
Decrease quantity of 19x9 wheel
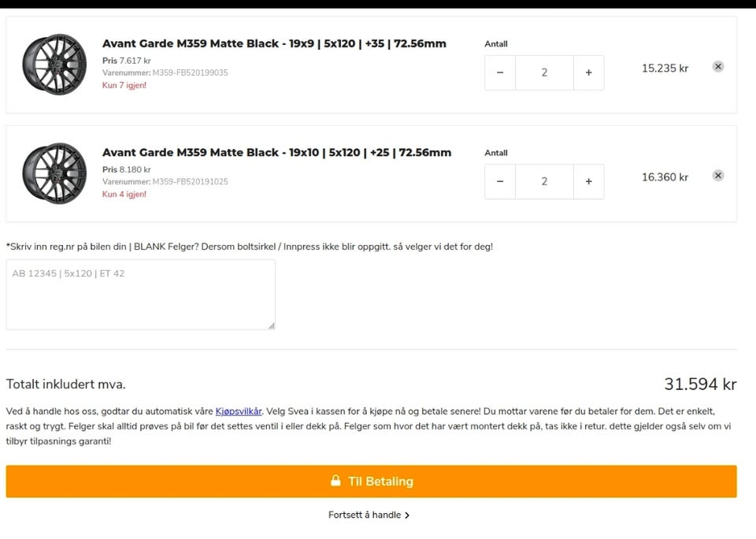click(x=500, y=72)
